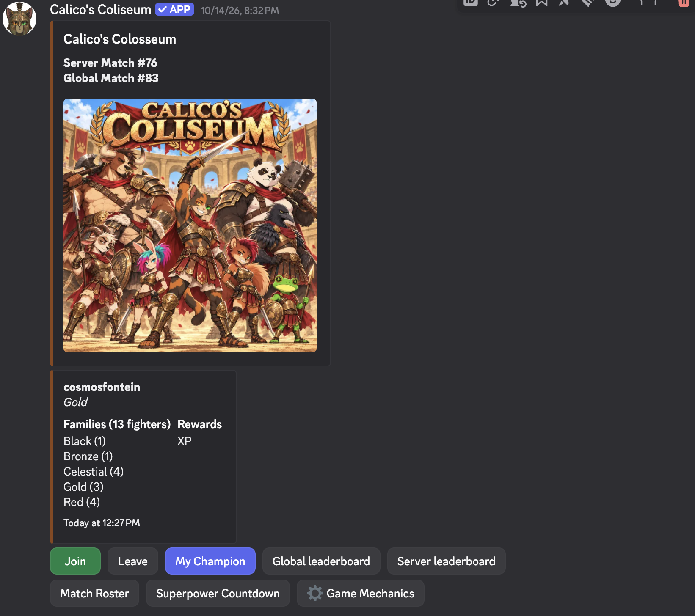Screen dimensions: 695x616
Task: Click the pin message icon
Action: [564, 3]
